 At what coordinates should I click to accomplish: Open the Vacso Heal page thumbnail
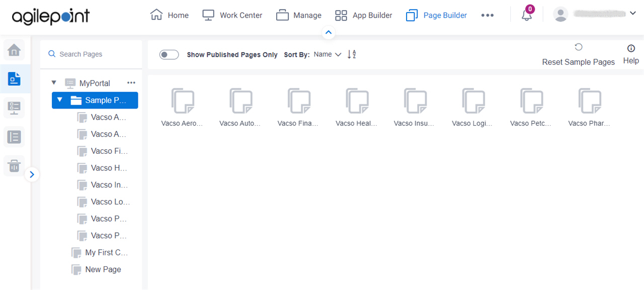[x=357, y=101]
